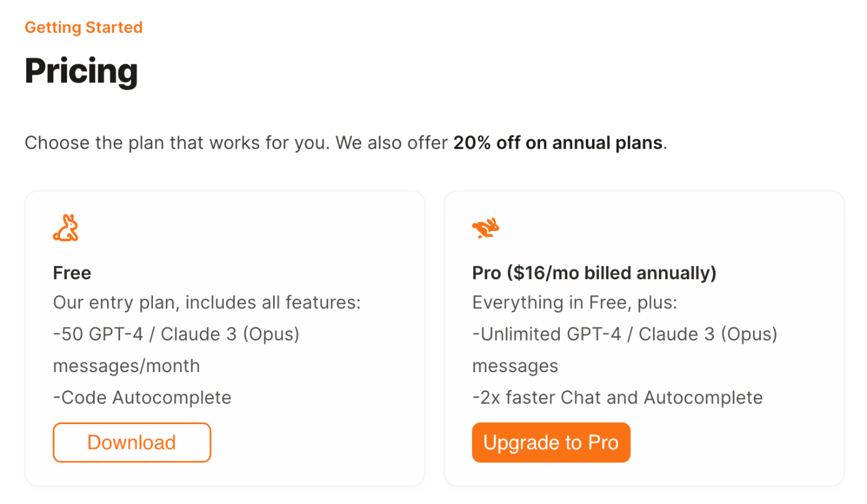Click the running rabbit icon on Pro plan
This screenshot has height=504, width=867.
pyautogui.click(x=486, y=228)
